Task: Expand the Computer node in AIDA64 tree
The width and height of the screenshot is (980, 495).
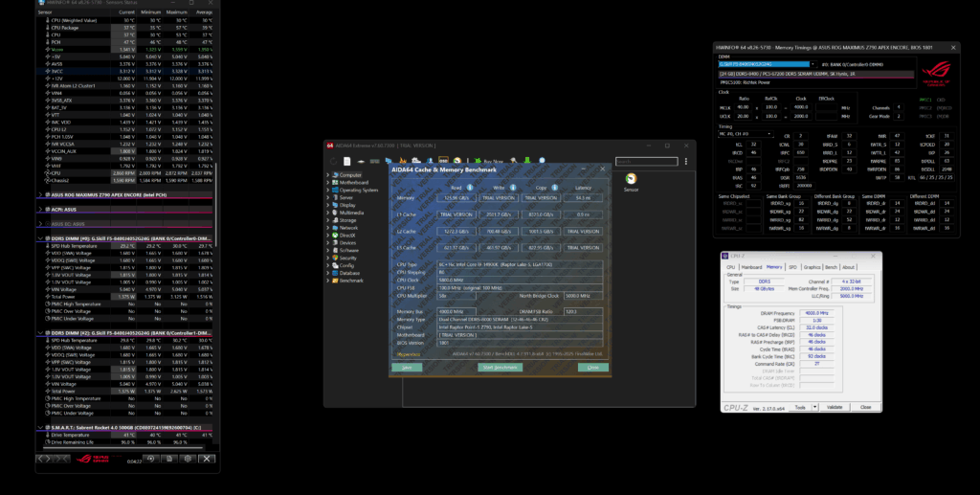Action: (328, 175)
